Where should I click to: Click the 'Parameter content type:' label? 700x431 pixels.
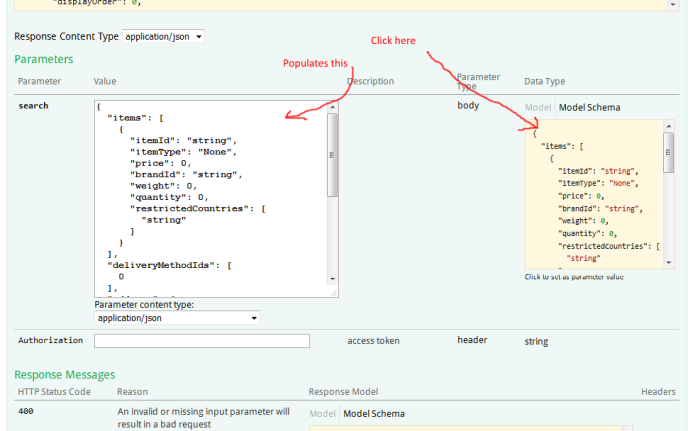144,305
